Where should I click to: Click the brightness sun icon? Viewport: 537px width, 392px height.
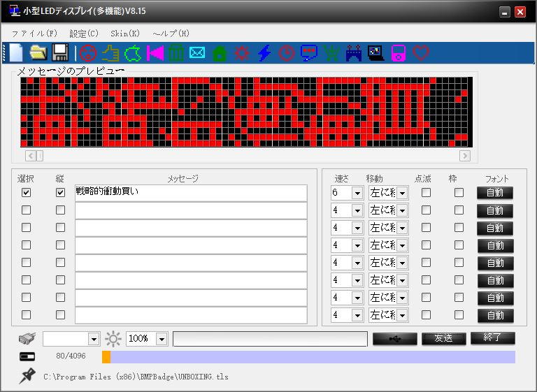click(x=113, y=339)
